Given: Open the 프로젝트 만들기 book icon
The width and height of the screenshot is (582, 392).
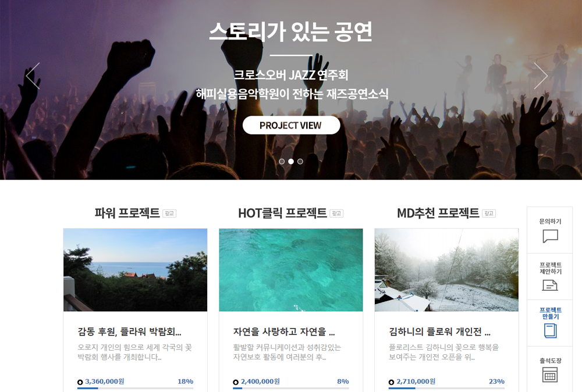Looking at the screenshot, I should point(550,331).
